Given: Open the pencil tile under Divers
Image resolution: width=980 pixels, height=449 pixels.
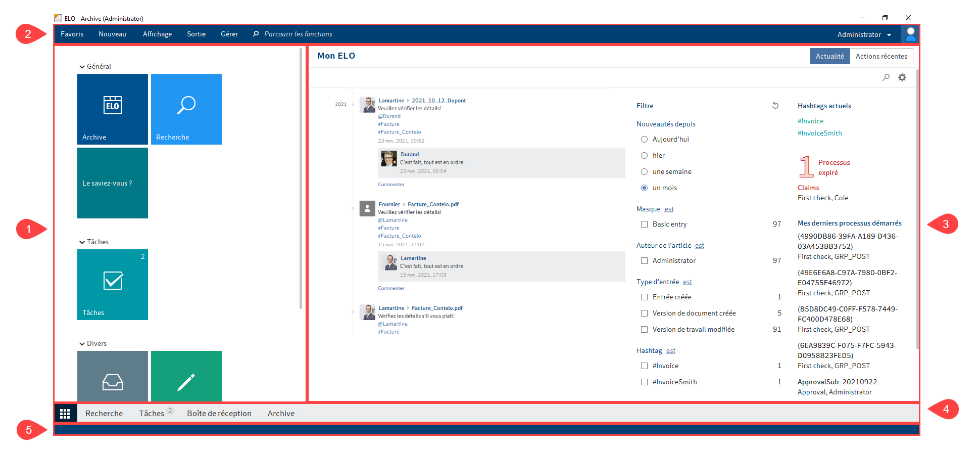Looking at the screenshot, I should (186, 376).
